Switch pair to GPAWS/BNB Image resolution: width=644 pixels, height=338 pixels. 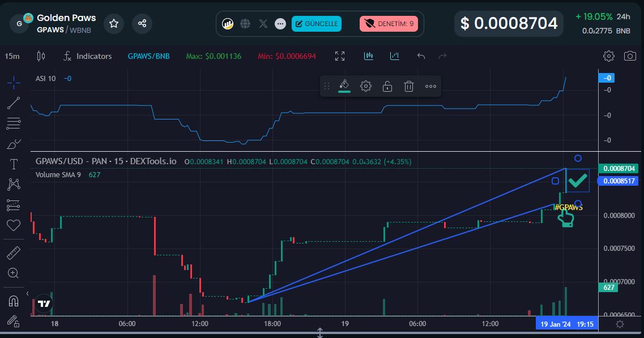point(148,56)
